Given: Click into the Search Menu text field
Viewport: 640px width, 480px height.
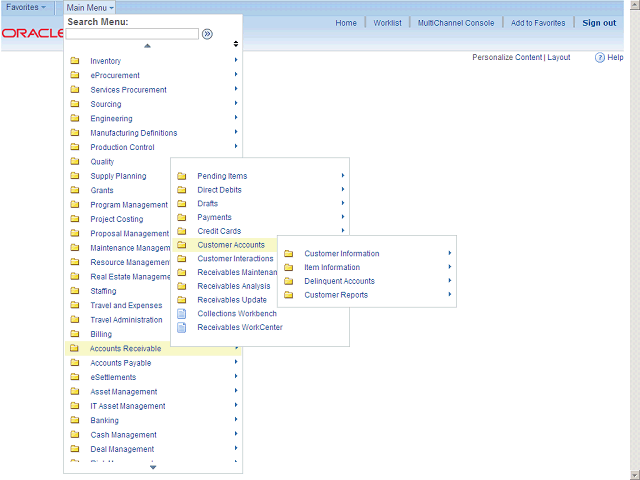Looking at the screenshot, I should coord(132,34).
